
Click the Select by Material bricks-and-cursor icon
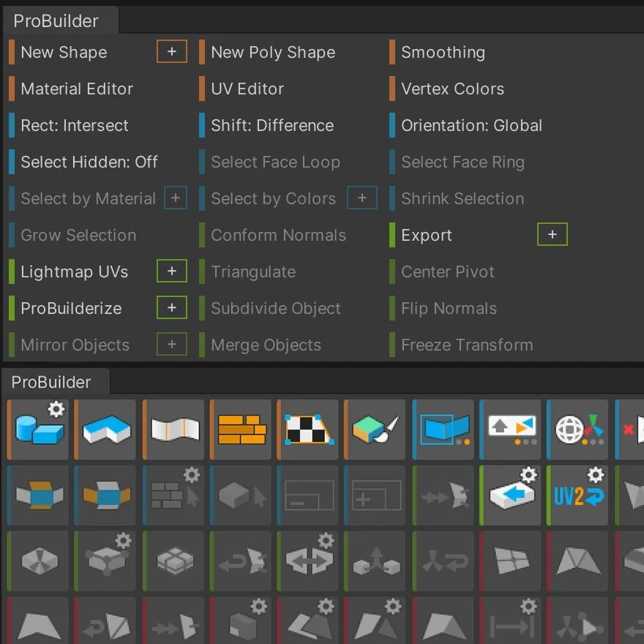pyautogui.click(x=173, y=495)
